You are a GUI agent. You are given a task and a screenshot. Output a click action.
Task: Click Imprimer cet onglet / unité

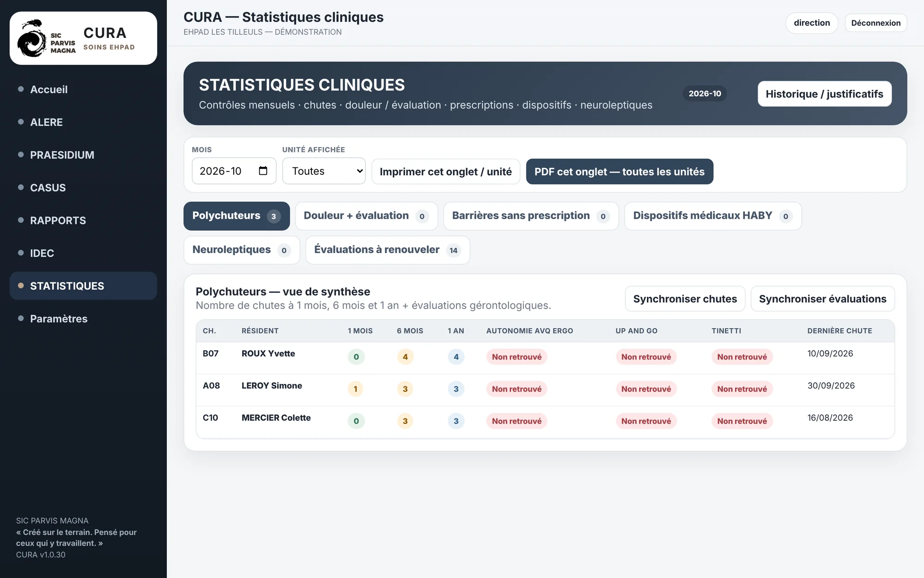click(x=446, y=172)
